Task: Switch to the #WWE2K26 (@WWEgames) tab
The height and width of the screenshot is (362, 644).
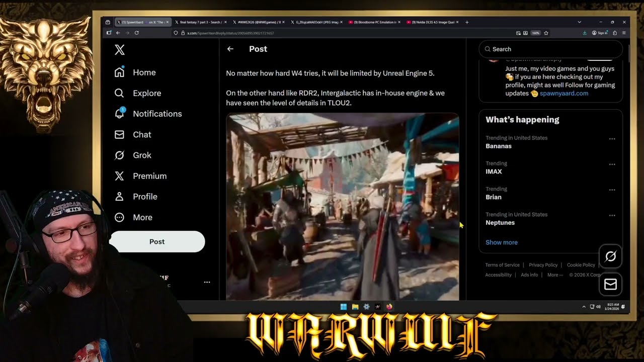Action: tap(259, 22)
